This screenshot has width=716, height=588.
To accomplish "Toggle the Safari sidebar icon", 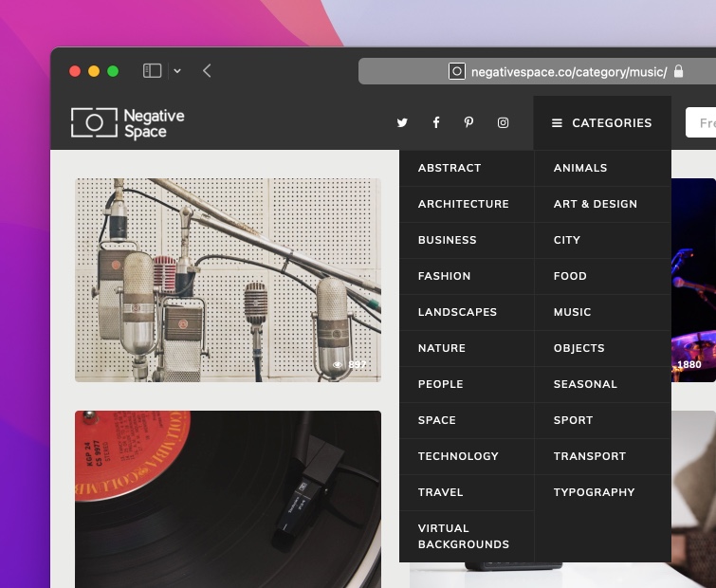I will (152, 71).
